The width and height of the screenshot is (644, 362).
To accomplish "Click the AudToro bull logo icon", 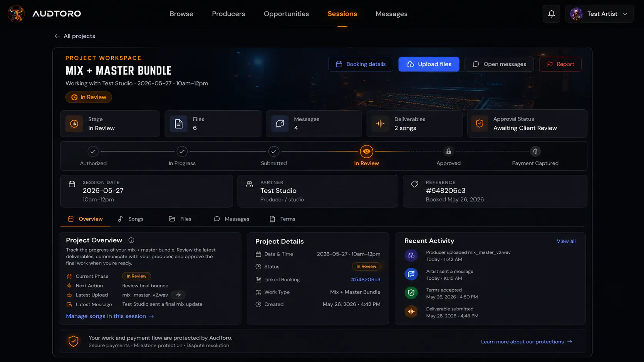I will coord(16,13).
